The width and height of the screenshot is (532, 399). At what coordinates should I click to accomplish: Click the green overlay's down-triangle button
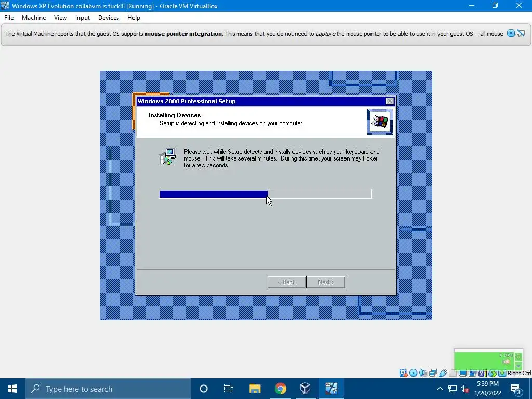pos(518,366)
